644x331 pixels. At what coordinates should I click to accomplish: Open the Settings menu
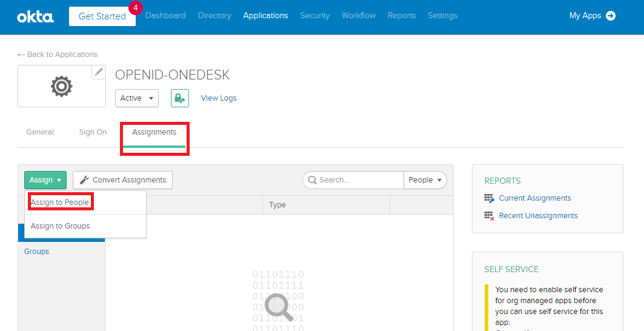[x=443, y=16]
